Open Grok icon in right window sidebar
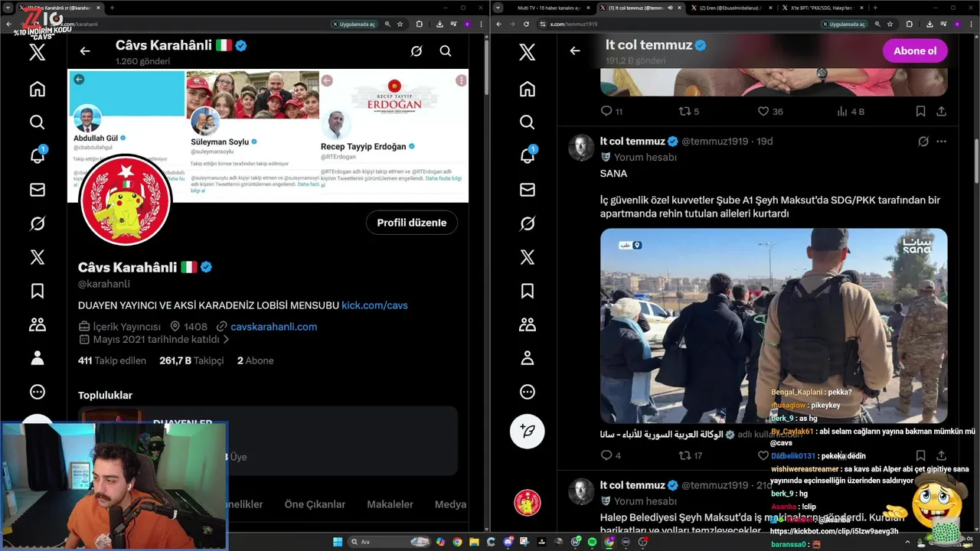980x551 pixels. [527, 223]
